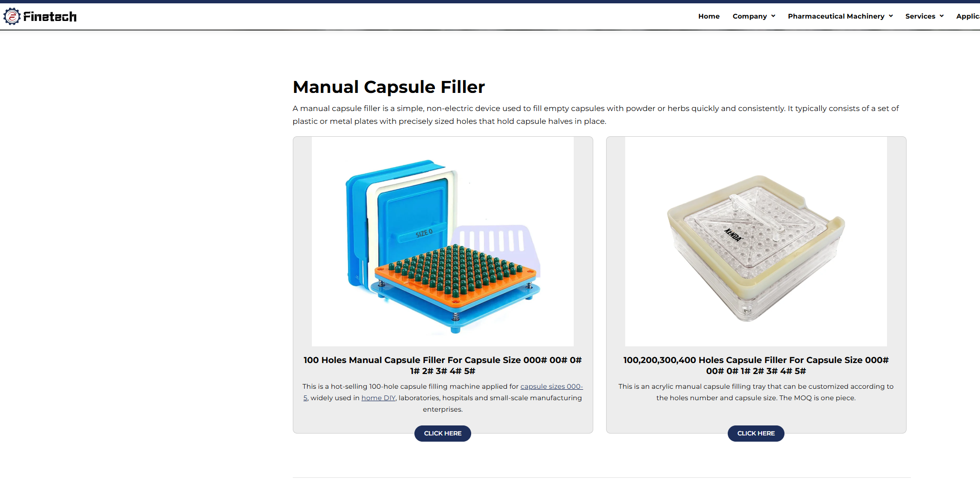Open the Pharmaceutical Machinery menu
980x485 pixels.
[x=836, y=16]
